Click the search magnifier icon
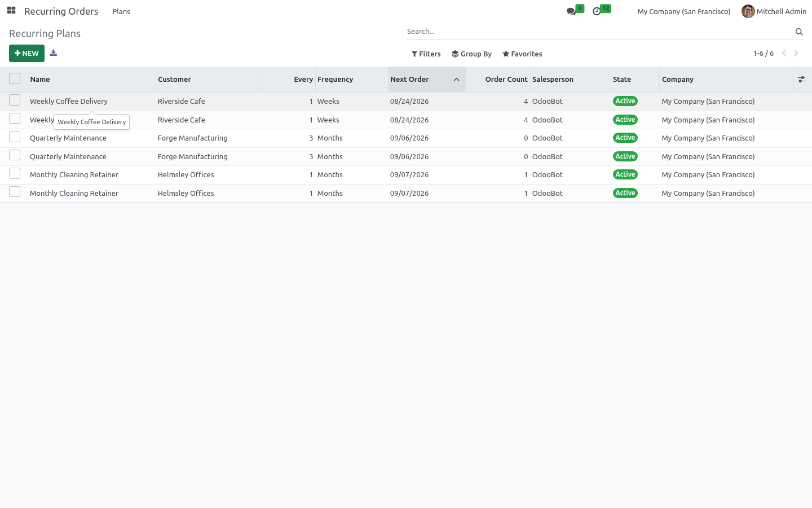This screenshot has height=508, width=812. (x=799, y=32)
